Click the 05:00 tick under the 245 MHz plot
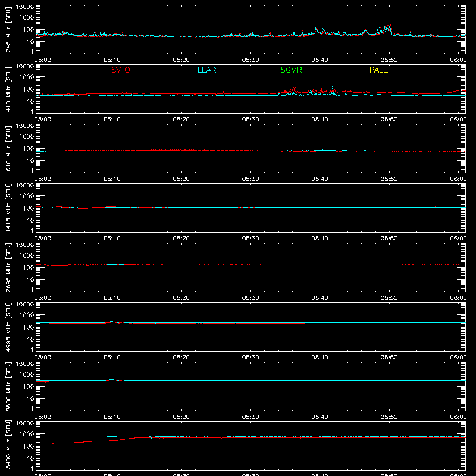The width and height of the screenshot is (476, 476). coord(43,60)
